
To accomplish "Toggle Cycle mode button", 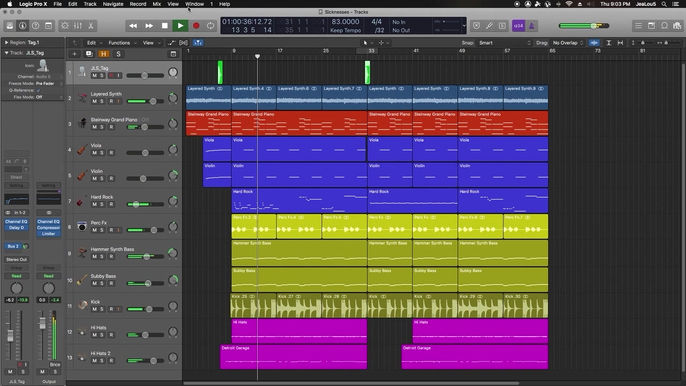I will pos(210,26).
